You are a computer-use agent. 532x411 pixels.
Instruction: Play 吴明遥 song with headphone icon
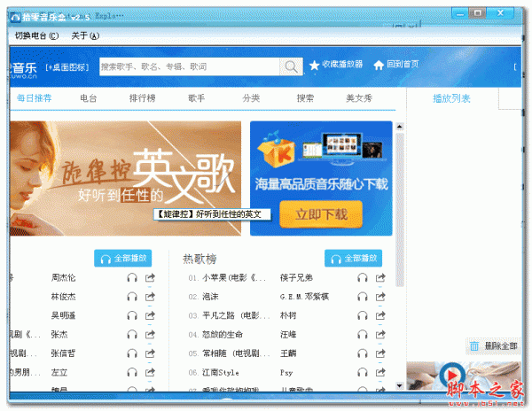132,316
